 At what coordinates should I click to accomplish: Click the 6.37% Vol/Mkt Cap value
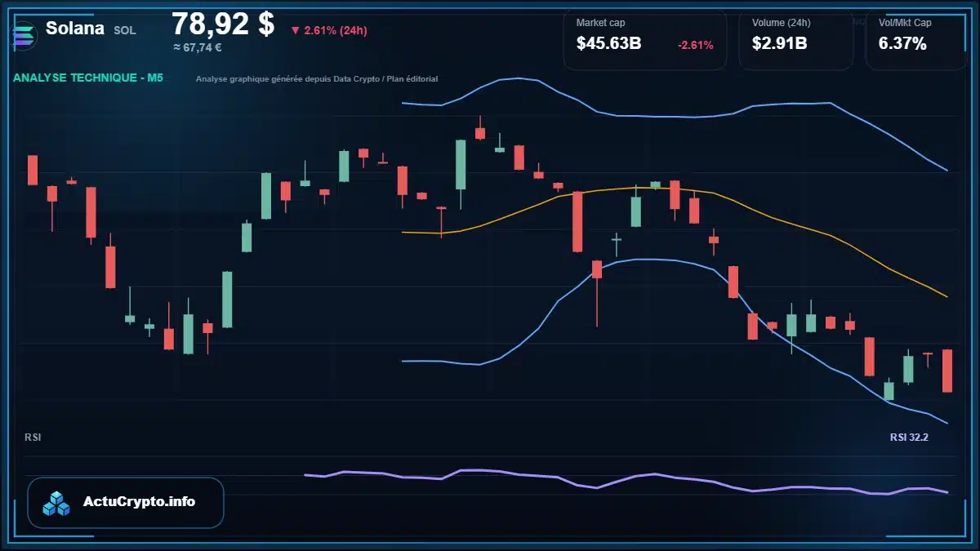pyautogui.click(x=902, y=44)
